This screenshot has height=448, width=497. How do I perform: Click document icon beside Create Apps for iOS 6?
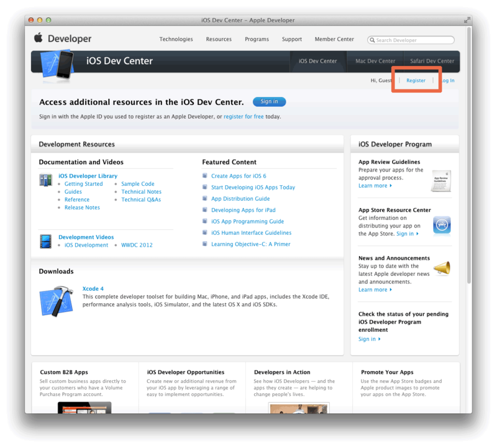click(x=205, y=176)
